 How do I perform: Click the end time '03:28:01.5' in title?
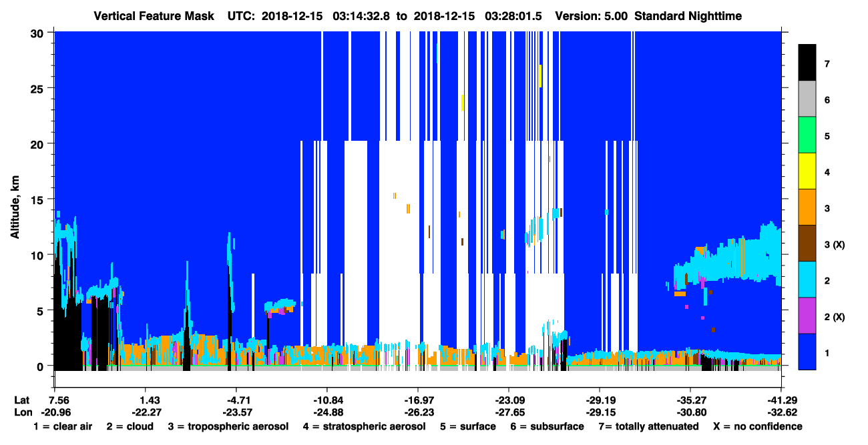point(512,15)
